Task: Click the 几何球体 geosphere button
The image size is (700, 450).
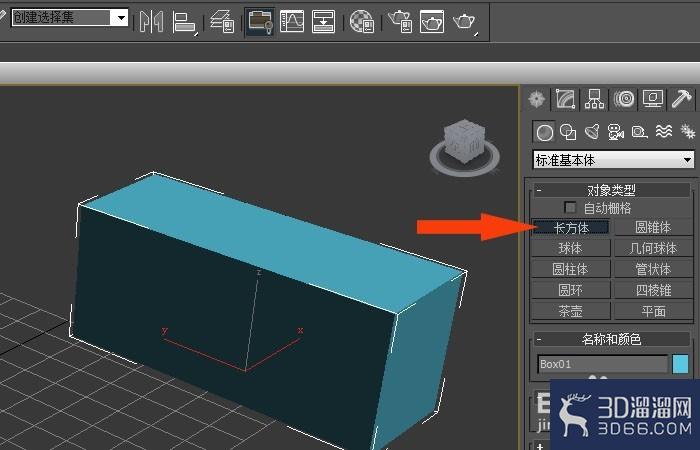Action: pyautogui.click(x=654, y=249)
